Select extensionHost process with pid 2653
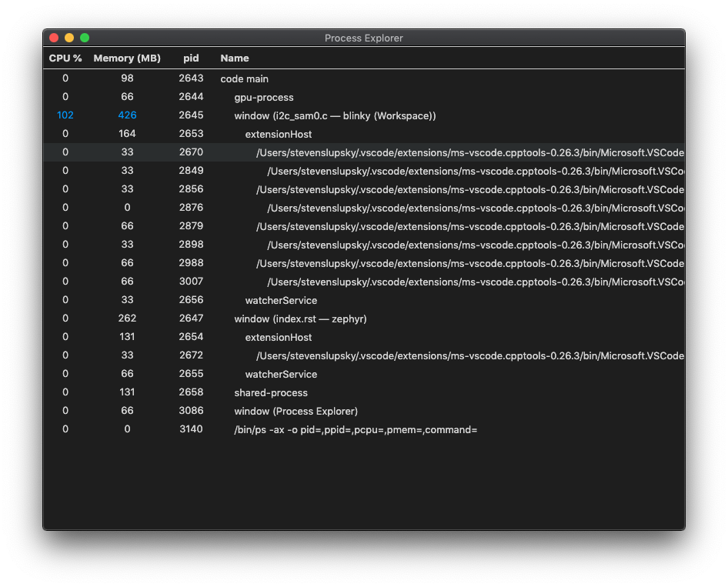Screen dimensions: 728x587 [273, 134]
